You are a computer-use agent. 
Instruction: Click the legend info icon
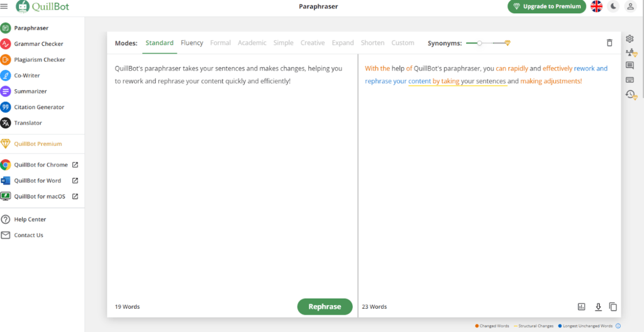coord(618,326)
